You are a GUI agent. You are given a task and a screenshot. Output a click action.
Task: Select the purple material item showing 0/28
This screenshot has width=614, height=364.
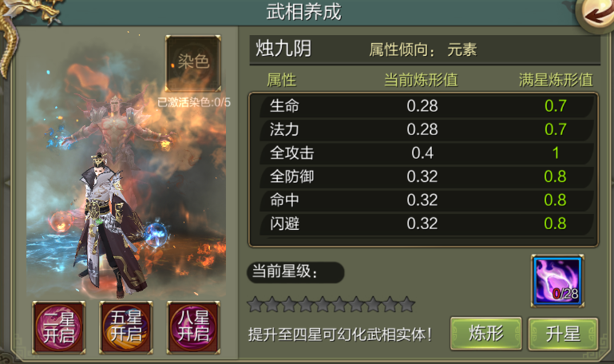[x=557, y=281]
